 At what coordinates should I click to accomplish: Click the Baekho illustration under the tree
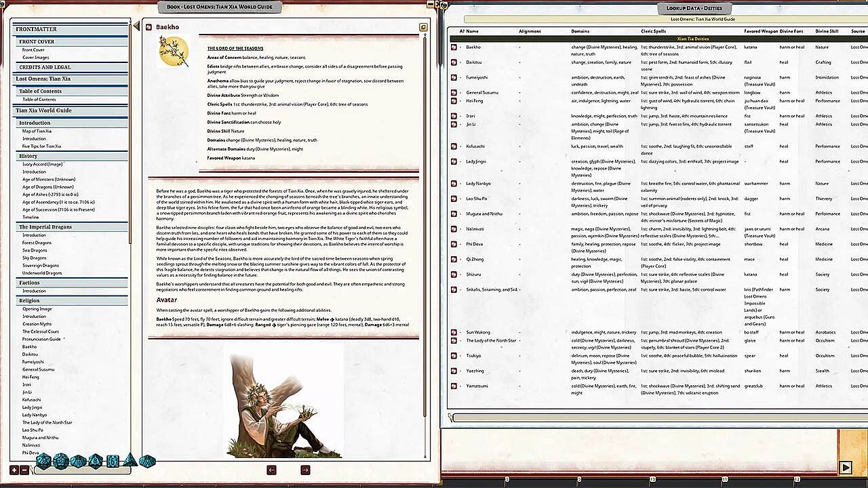pyautogui.click(x=284, y=401)
